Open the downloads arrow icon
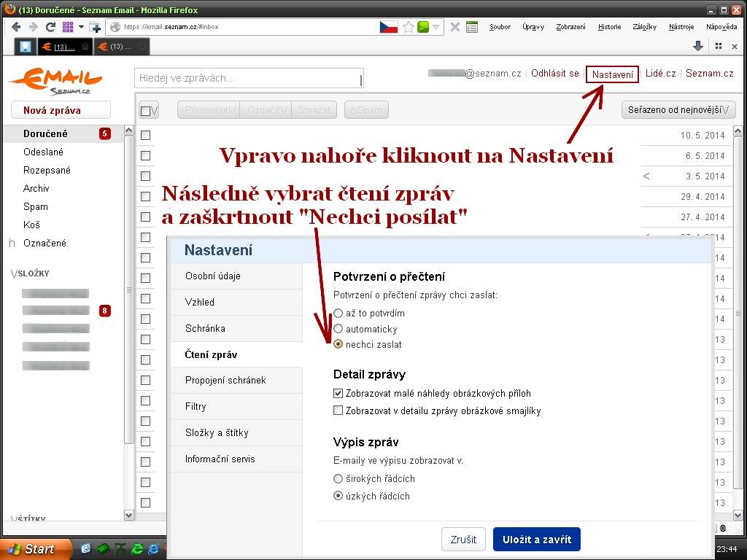Screen dimensions: 747x560 [x=698, y=46]
